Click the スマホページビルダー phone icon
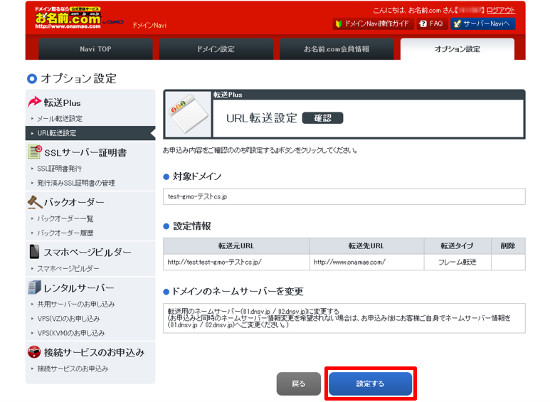This screenshot has height=402, width=550. click(x=34, y=252)
